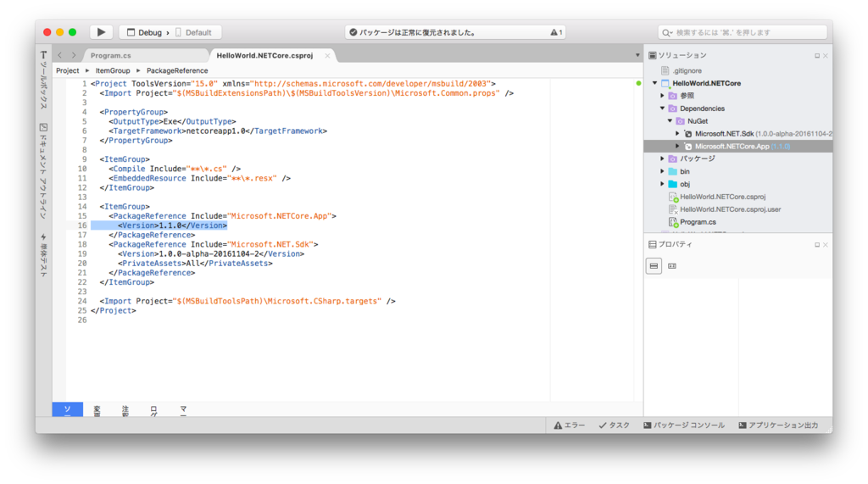Click the プロパティ pad title icon
This screenshot has height=484, width=868.
[x=652, y=244]
